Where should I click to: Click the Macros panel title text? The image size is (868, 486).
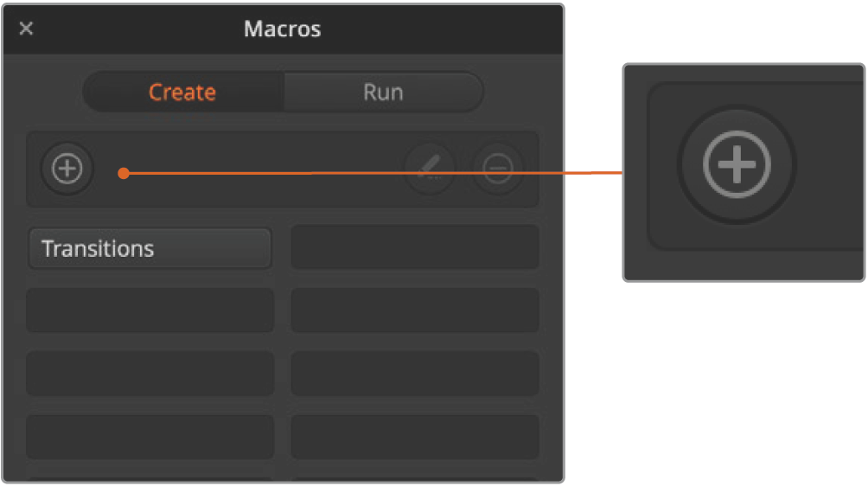(282, 29)
